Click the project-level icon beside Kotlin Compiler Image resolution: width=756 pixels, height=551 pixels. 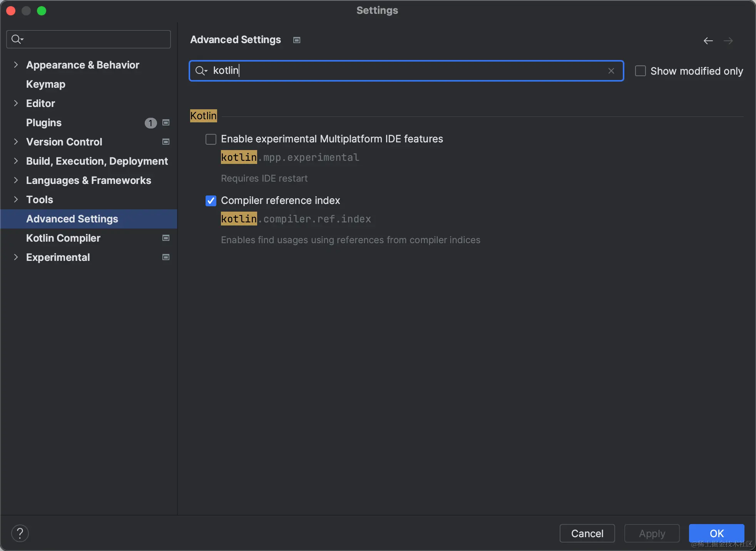point(166,238)
